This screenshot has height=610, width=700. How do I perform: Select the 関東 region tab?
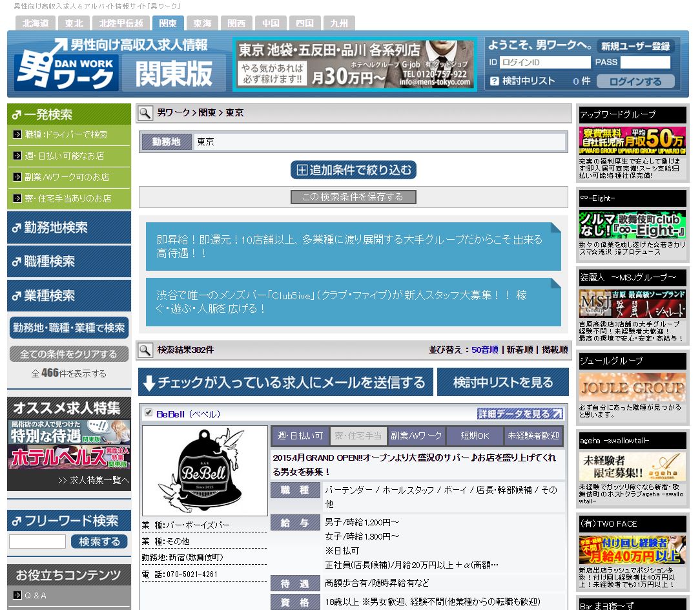[x=168, y=23]
